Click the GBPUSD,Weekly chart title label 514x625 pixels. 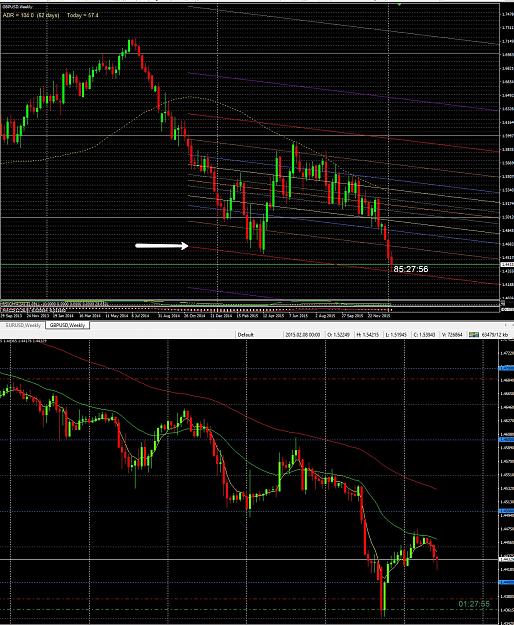click(x=18, y=7)
